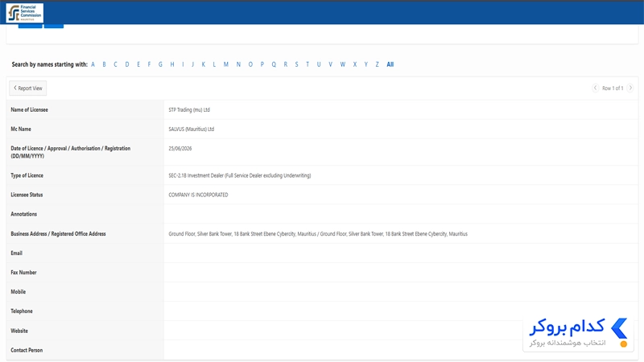Filter names starting with J

[x=192, y=64]
